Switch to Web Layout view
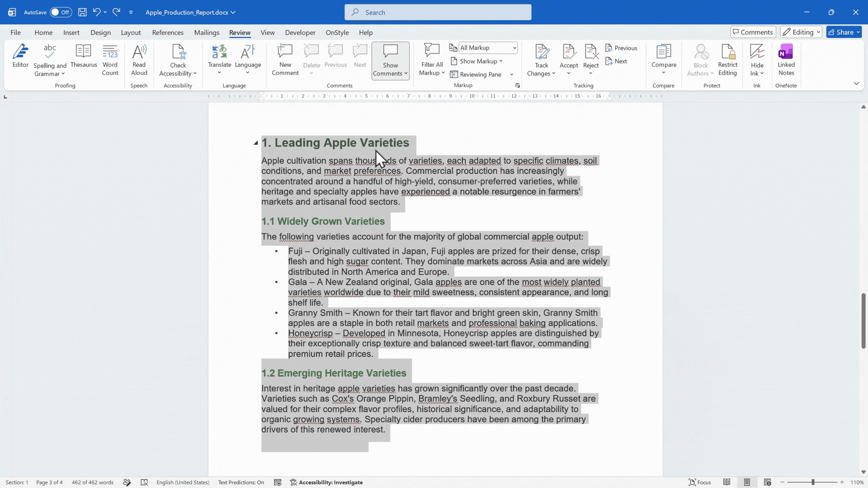 click(x=767, y=483)
